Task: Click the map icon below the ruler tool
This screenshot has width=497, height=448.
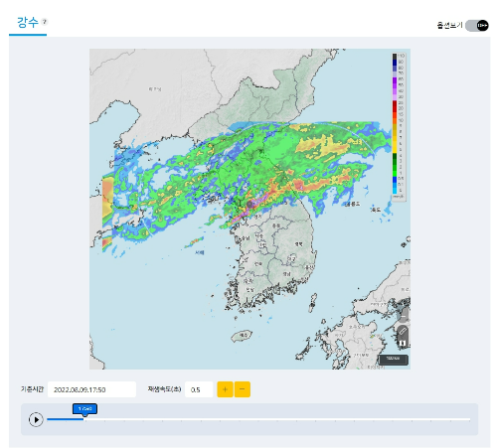Action: [x=403, y=343]
